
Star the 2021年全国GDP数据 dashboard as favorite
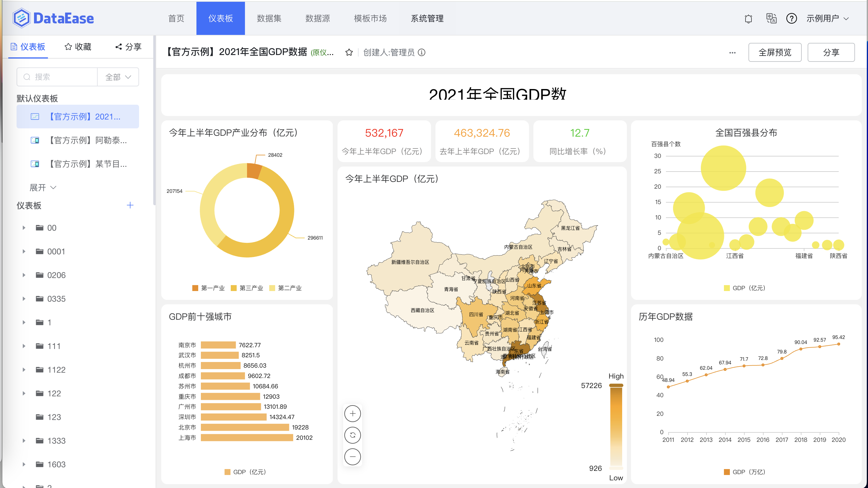click(349, 52)
